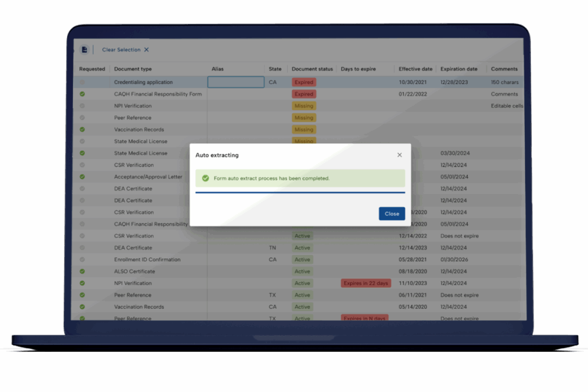Click expiration date 01/30/2026
588x392 pixels.
point(454,259)
